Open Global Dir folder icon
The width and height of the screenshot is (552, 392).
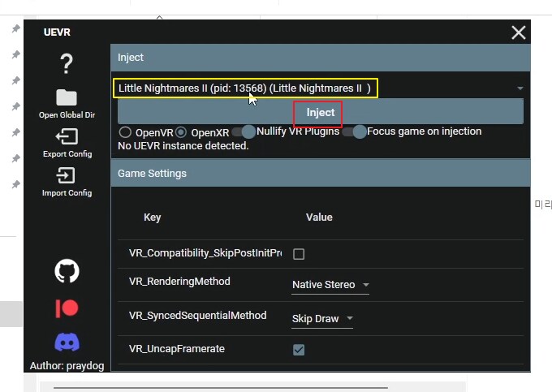click(67, 98)
